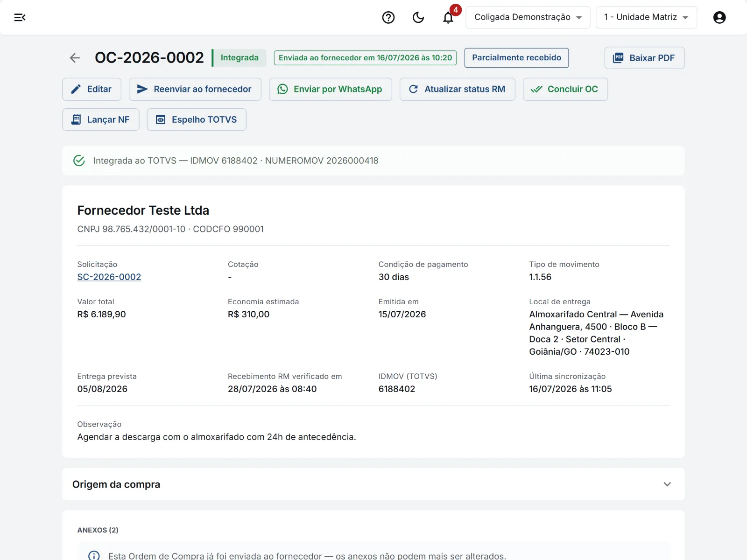Click Reenviar ao fornecedor button
This screenshot has width=747, height=560.
pos(195,89)
